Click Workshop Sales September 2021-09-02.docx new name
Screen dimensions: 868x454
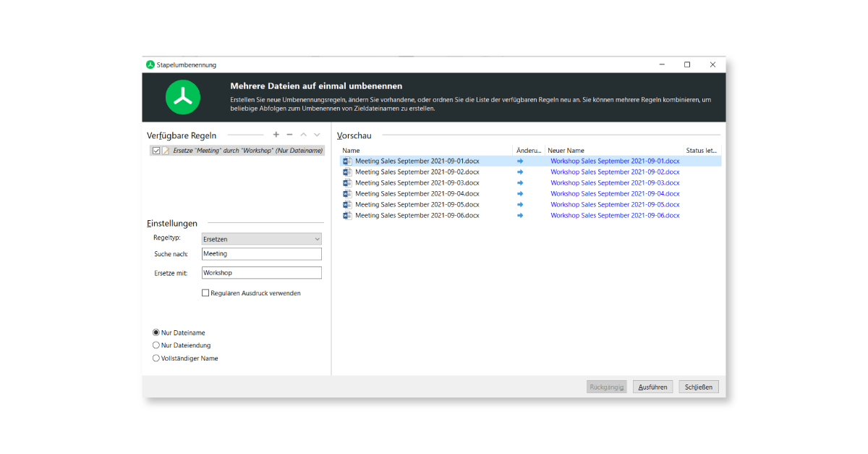point(615,172)
